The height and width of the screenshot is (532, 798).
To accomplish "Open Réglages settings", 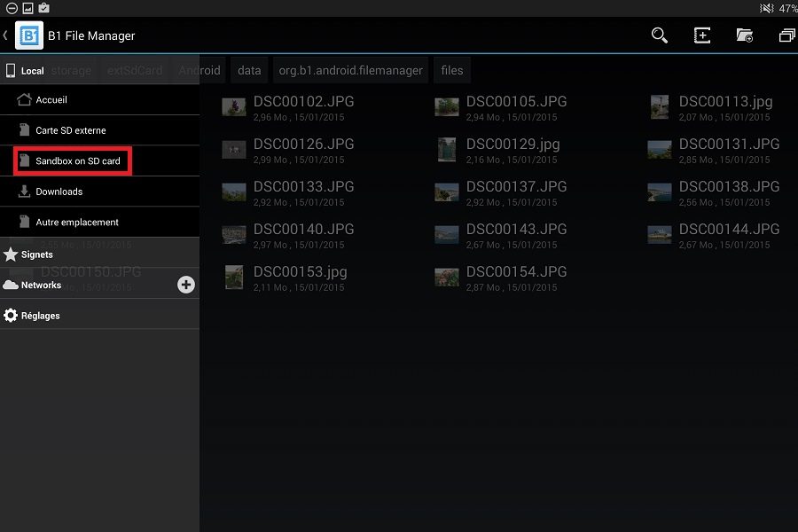I will tap(99, 316).
